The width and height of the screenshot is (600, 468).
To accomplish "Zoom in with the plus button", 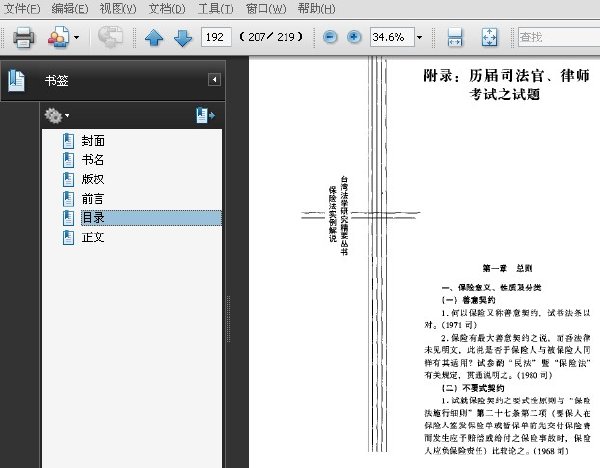I will [x=354, y=37].
